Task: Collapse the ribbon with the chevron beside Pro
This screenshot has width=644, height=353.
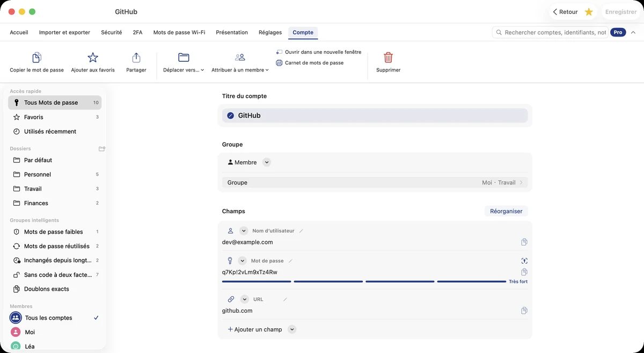Action: click(x=633, y=32)
